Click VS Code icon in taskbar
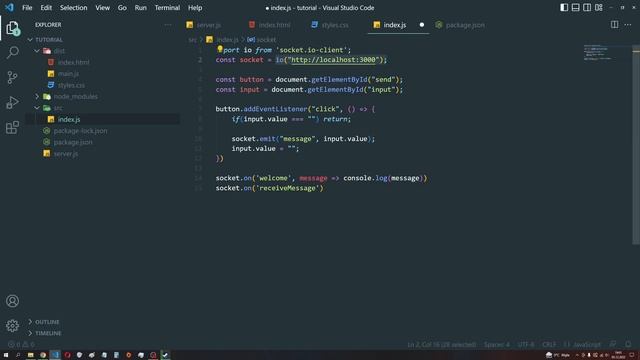The image size is (640, 360). [x=55, y=355]
